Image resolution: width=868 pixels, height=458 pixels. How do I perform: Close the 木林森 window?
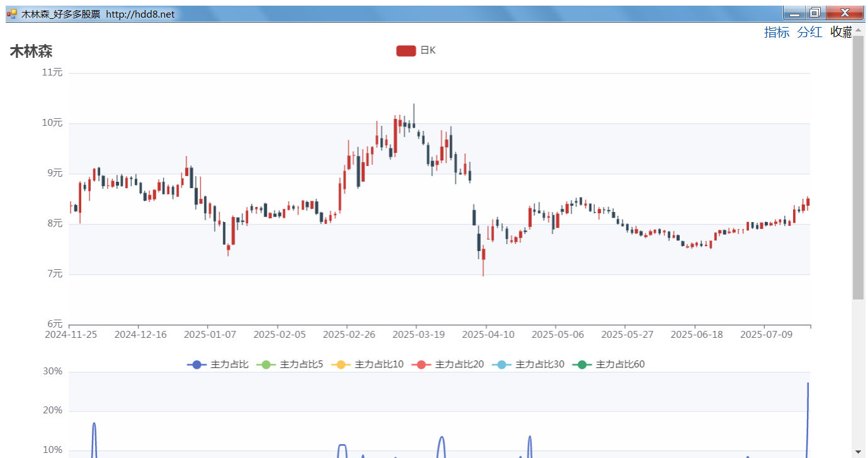coord(844,13)
